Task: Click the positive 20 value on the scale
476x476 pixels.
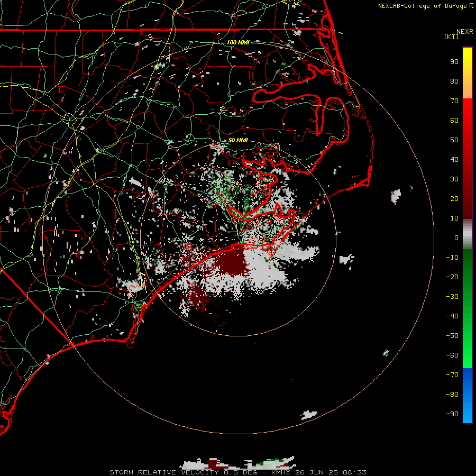Action: click(x=454, y=199)
